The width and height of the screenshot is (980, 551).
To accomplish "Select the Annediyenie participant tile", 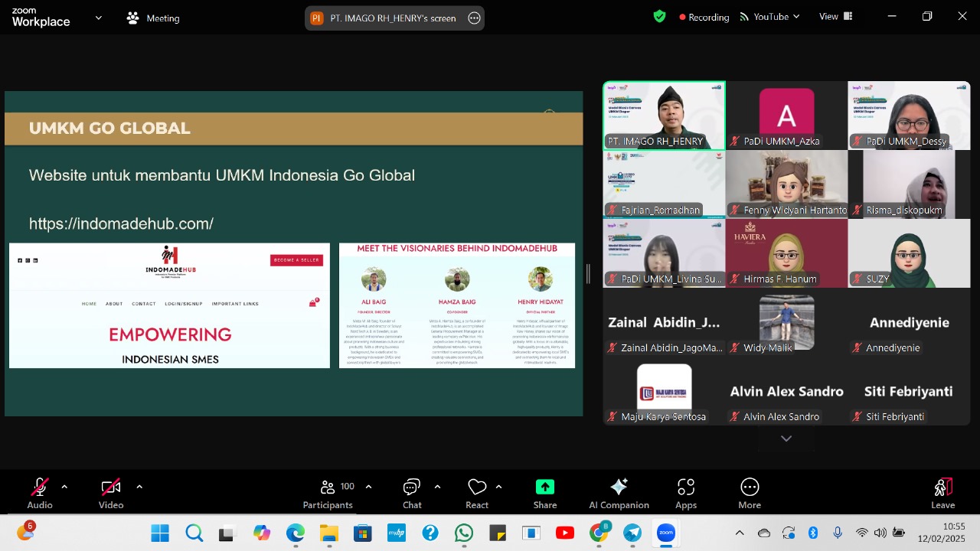I will tap(909, 322).
